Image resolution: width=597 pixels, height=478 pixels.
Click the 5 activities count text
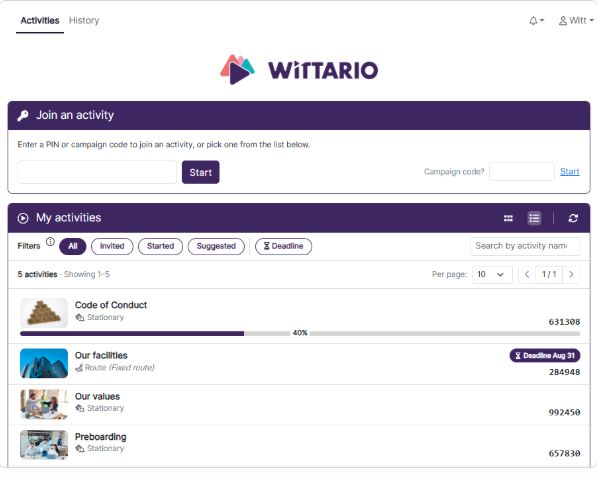pos(37,275)
